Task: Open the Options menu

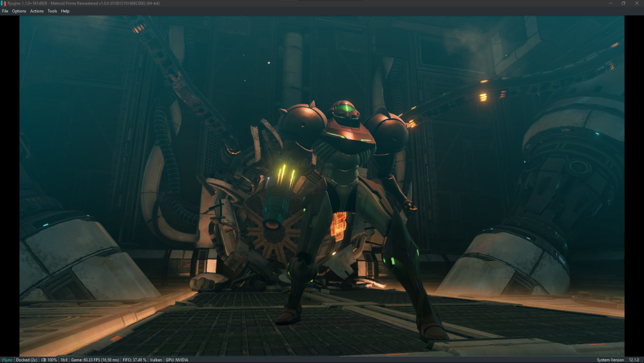Action: point(19,11)
